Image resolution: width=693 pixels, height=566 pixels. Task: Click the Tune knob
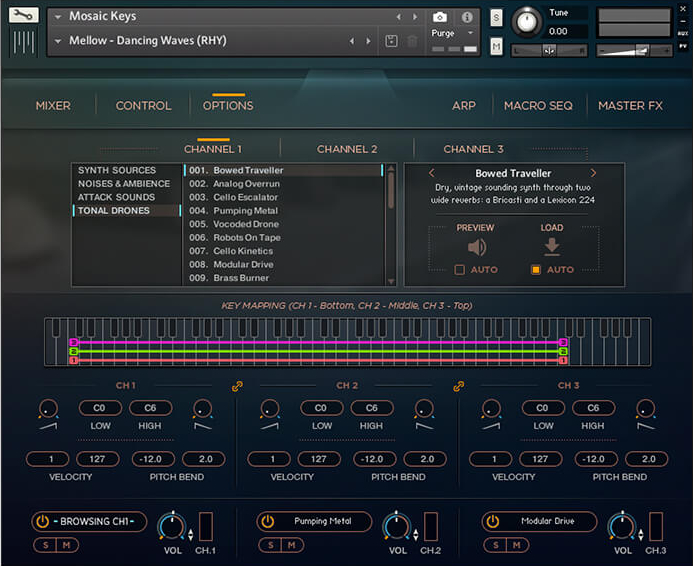[526, 22]
